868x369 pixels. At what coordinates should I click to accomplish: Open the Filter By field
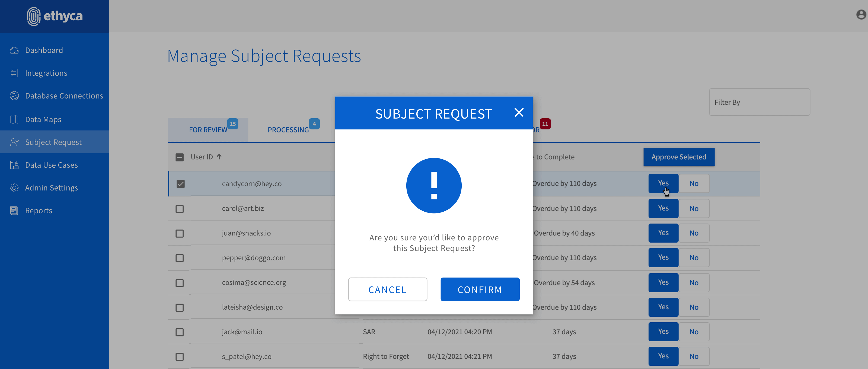(x=759, y=102)
